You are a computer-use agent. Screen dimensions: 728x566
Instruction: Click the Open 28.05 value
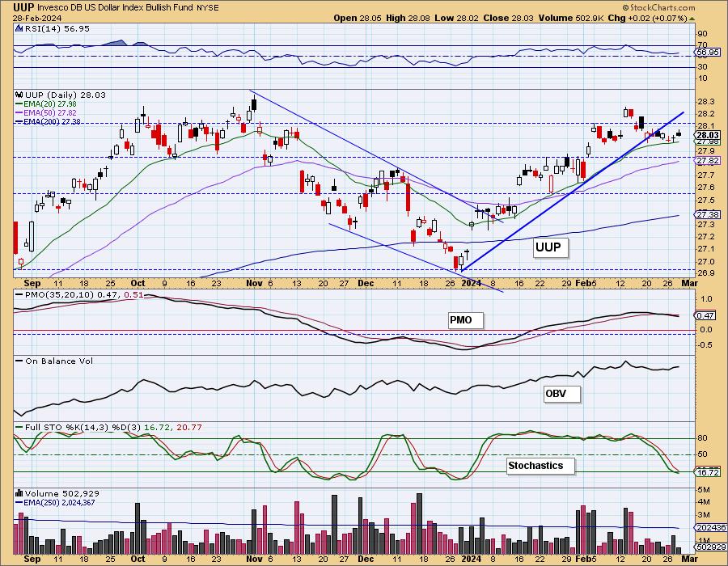tap(358, 18)
